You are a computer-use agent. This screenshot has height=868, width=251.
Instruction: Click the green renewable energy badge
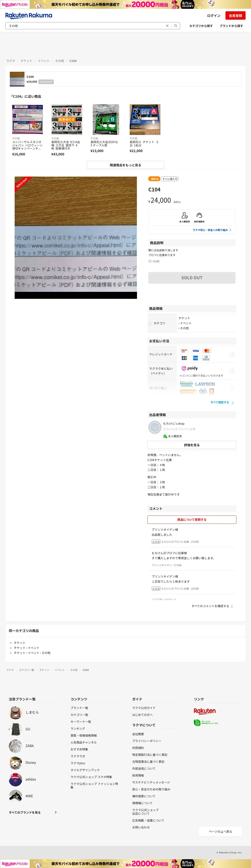pos(206,722)
